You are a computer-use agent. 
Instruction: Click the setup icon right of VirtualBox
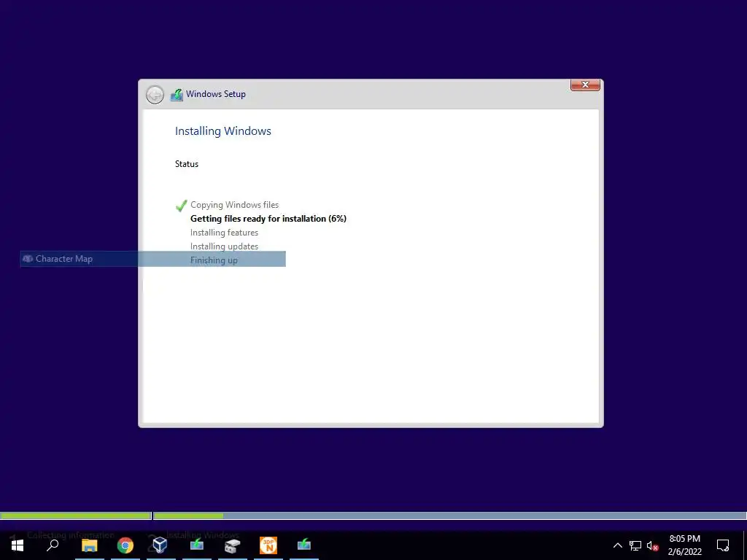click(x=197, y=545)
